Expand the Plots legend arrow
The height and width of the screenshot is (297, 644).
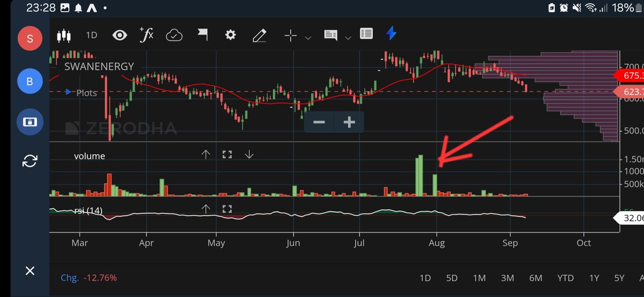tap(68, 92)
